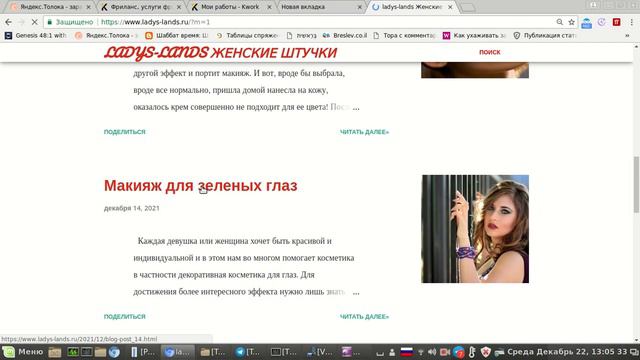Click the purple circular extension icon
Image resolution: width=640 pixels, height=360 pixels.
pos(602,22)
